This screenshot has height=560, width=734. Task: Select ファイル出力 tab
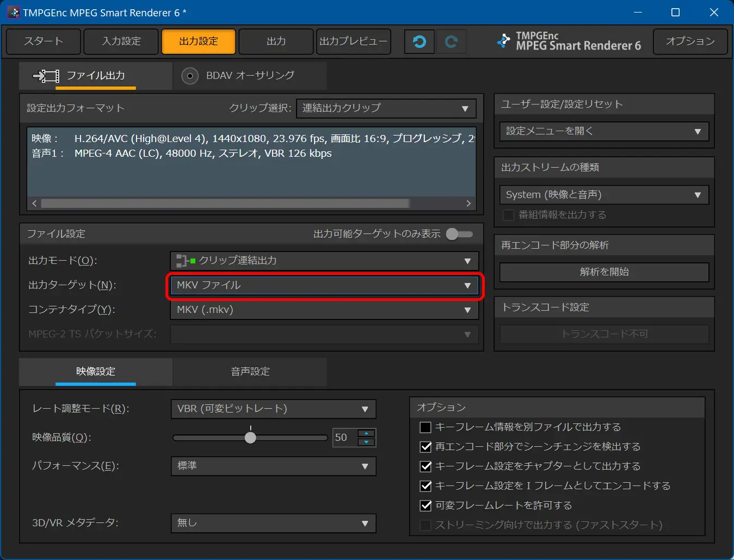96,76
